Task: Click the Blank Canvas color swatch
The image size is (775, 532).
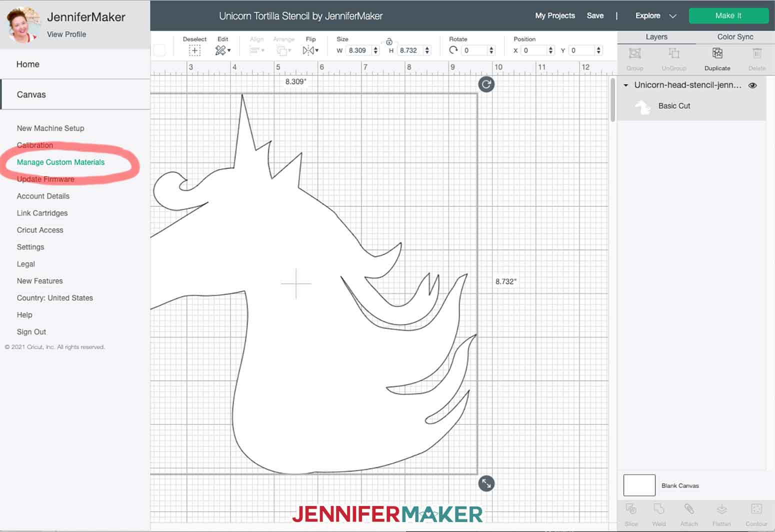Action: 639,485
